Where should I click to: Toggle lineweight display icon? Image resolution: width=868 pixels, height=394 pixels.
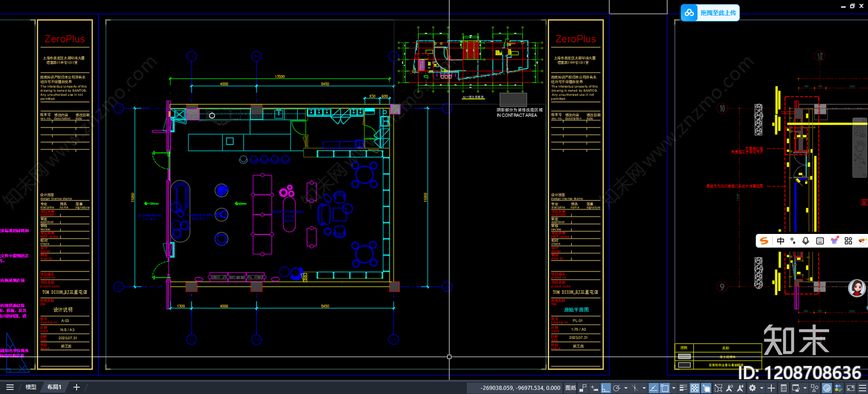tap(684, 388)
